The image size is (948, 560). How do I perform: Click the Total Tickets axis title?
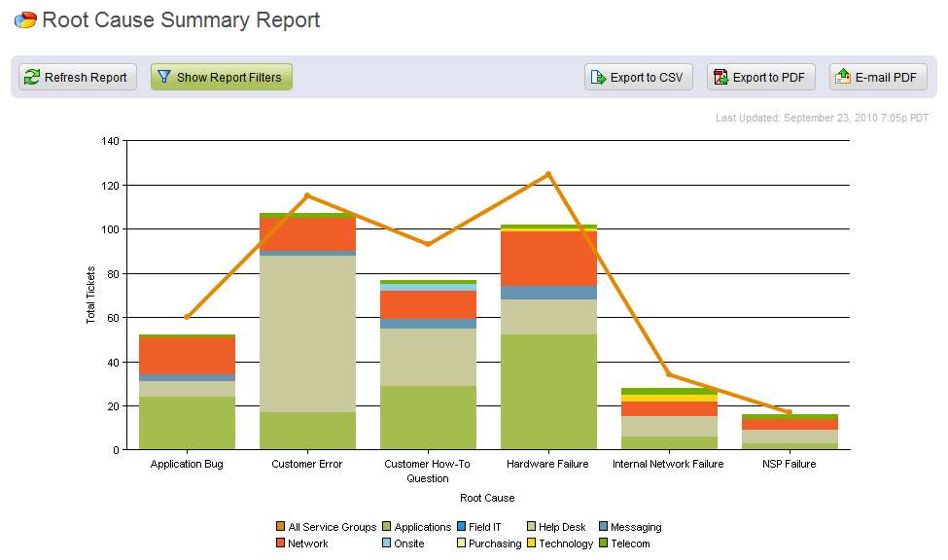click(90, 296)
